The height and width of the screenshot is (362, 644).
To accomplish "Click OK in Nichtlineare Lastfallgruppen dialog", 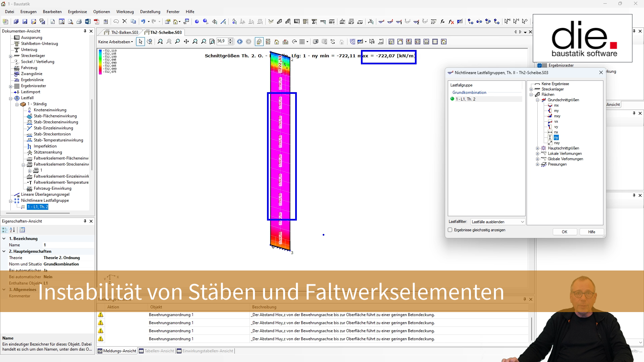I will [x=565, y=232].
